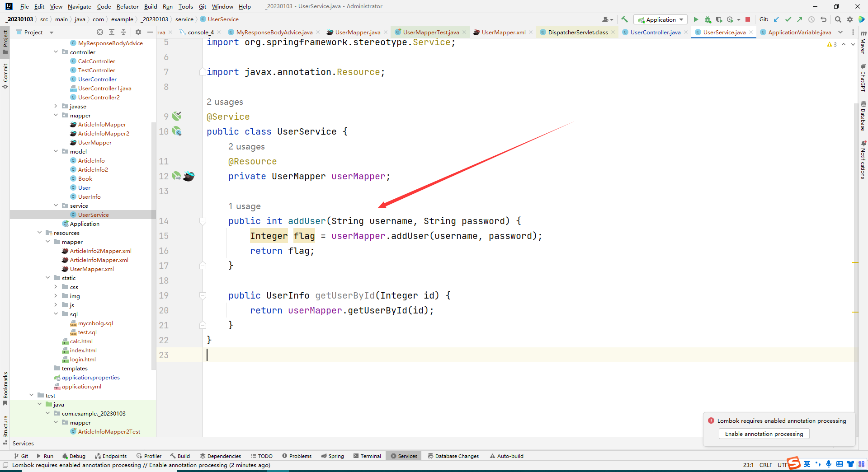Open the Refactor menu

127,6
